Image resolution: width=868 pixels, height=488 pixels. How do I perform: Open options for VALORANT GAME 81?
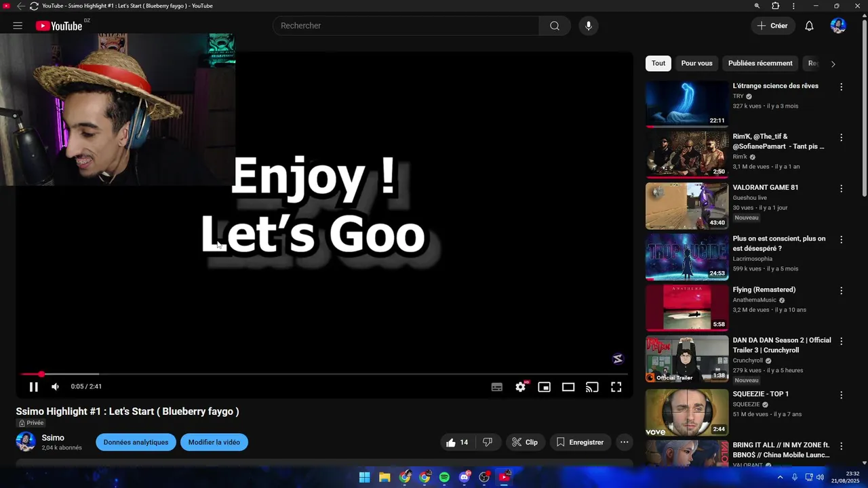841,188
